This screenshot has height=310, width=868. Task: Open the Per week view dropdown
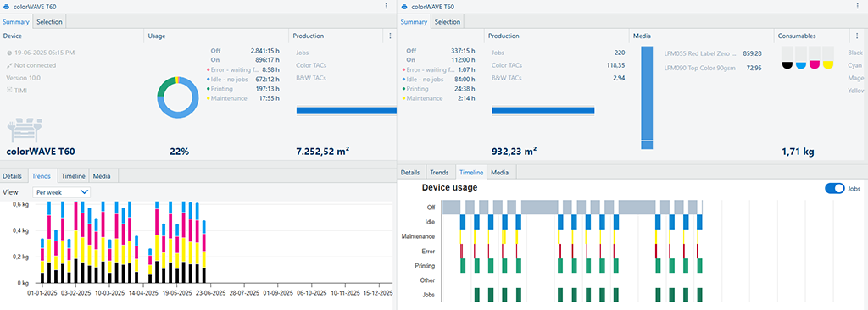click(x=61, y=192)
